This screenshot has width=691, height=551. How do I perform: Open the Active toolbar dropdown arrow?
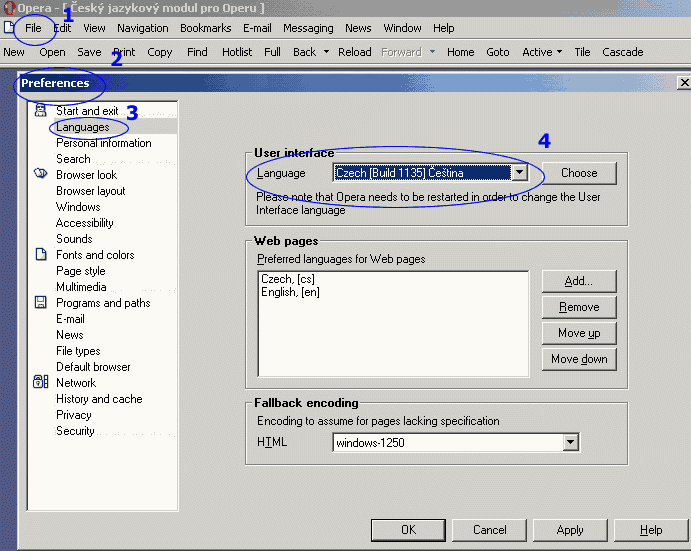pyautogui.click(x=559, y=52)
